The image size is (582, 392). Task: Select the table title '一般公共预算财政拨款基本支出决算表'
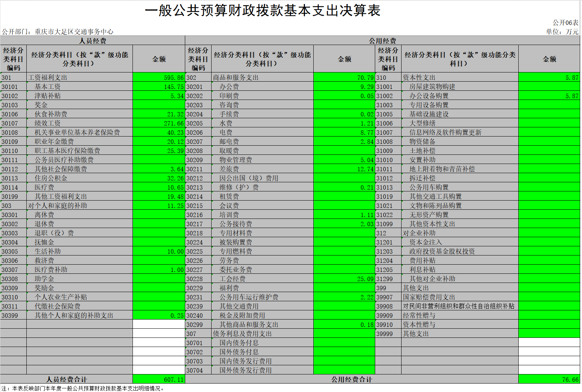pos(262,11)
